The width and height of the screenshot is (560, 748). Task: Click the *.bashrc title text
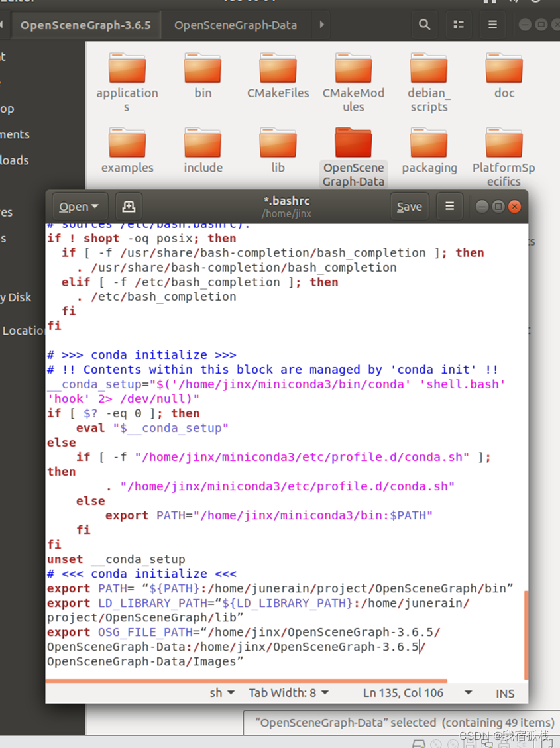pyautogui.click(x=287, y=201)
